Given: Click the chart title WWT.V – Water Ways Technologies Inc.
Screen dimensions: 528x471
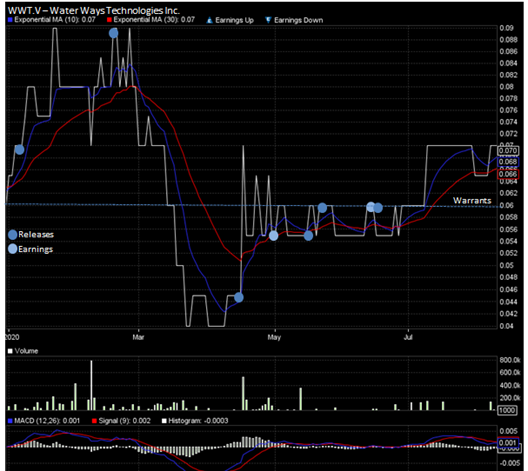Looking at the screenshot, I should point(93,10).
